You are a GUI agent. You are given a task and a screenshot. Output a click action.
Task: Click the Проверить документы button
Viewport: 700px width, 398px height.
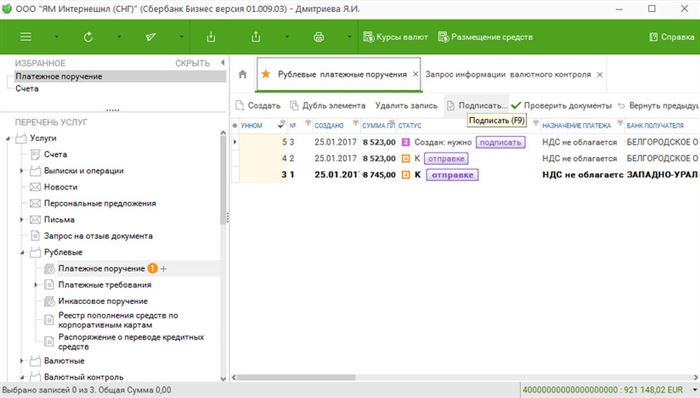[561, 106]
